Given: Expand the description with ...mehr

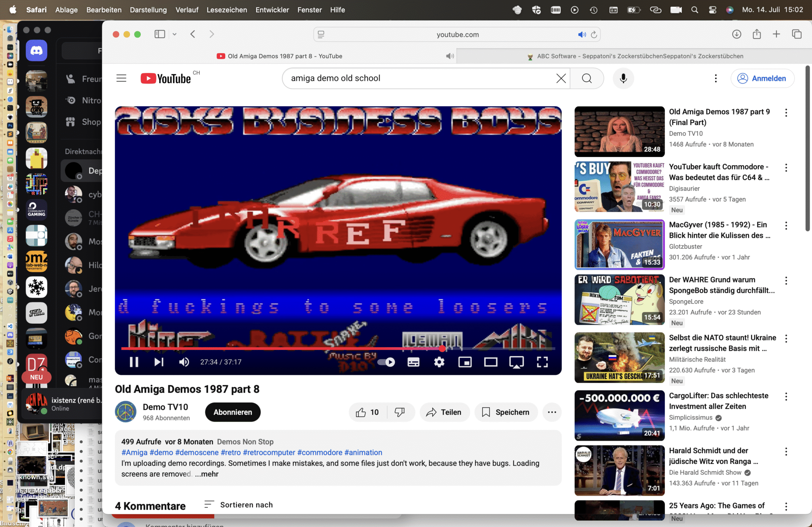Looking at the screenshot, I should pyautogui.click(x=207, y=474).
